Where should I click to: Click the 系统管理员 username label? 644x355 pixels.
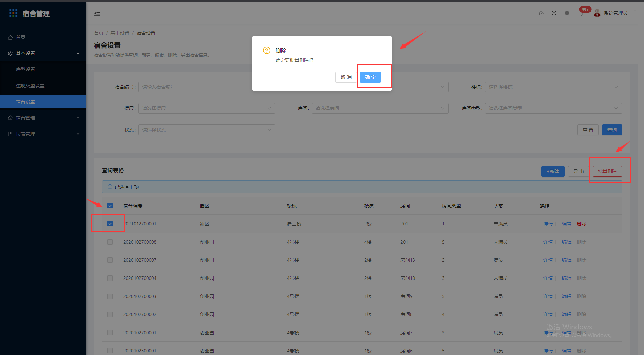coord(615,13)
